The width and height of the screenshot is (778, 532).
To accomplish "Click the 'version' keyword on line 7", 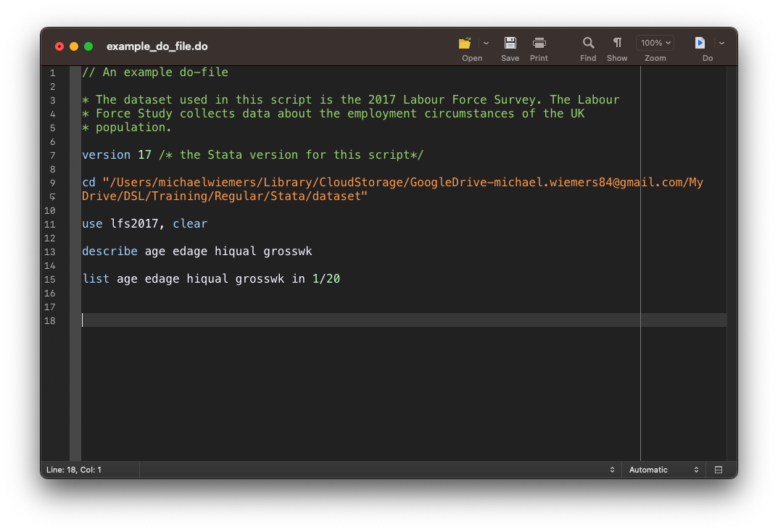I will [x=106, y=155].
